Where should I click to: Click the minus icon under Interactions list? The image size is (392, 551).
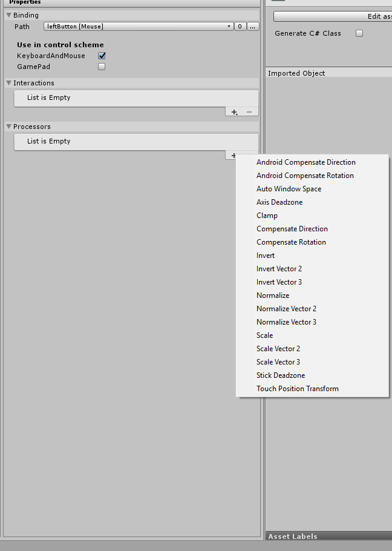coord(249,112)
